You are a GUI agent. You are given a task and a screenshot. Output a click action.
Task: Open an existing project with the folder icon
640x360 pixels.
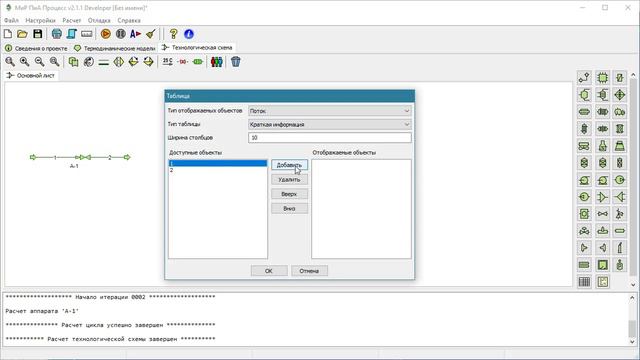22,34
